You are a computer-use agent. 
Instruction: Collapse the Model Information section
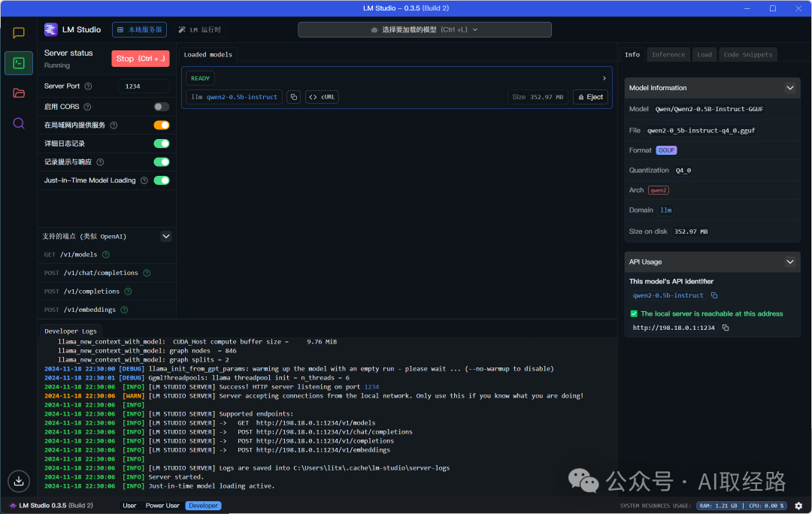(790, 88)
